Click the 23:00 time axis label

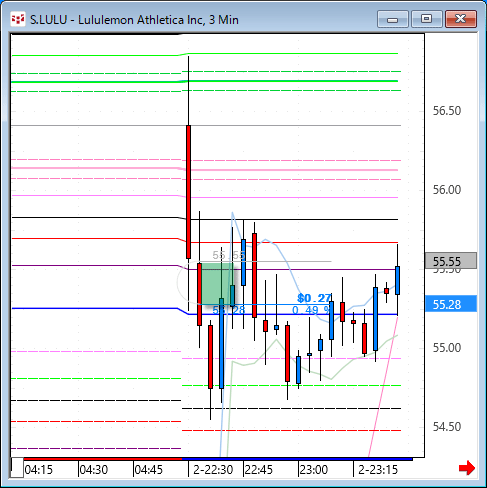(314, 470)
